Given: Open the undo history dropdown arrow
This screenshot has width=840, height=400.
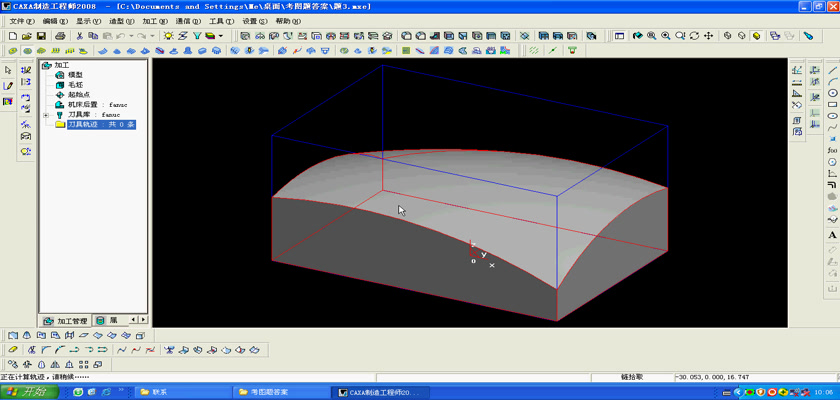Looking at the screenshot, I should 131,36.
